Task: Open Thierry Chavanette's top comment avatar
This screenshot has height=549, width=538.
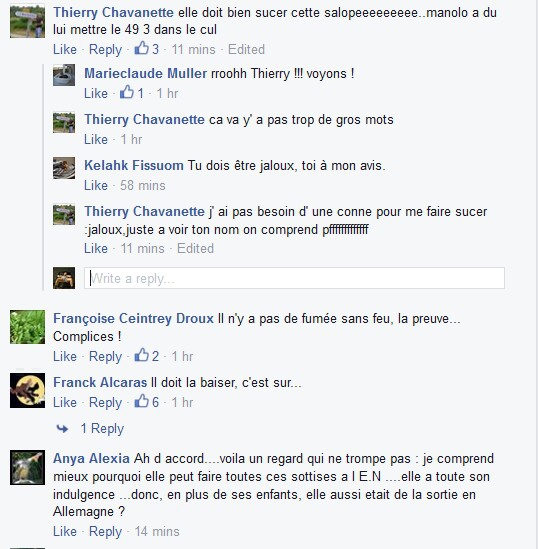Action: (x=27, y=22)
